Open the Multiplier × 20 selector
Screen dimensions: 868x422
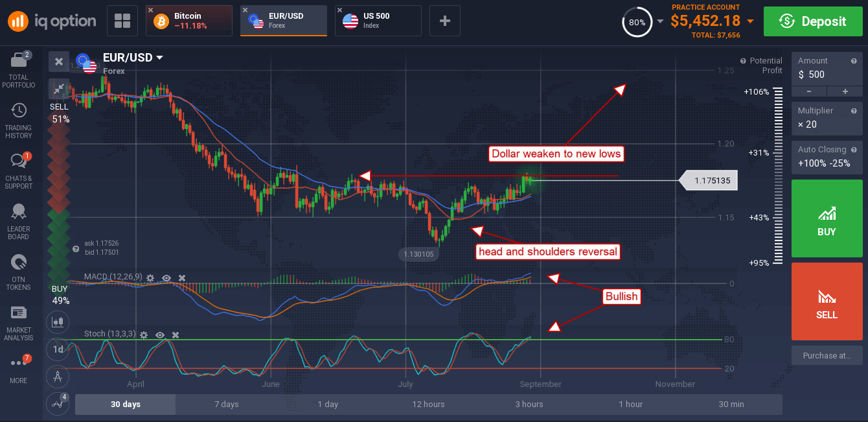827,117
